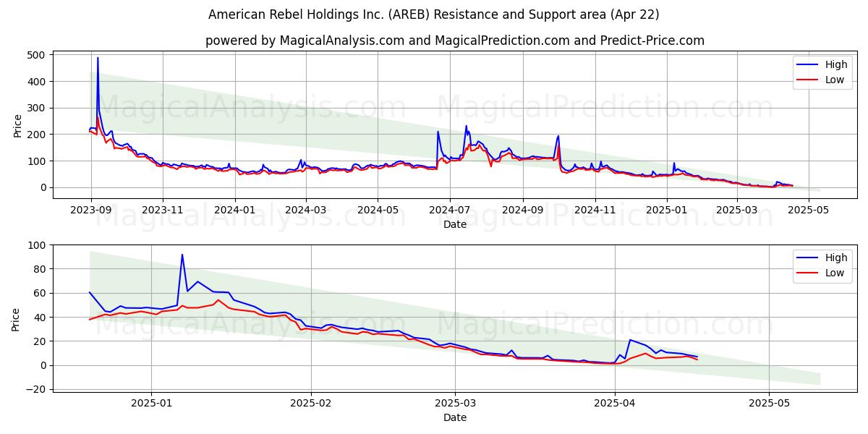Click the '2025-03' tick label on top chart
The width and height of the screenshot is (868, 434).
click(x=736, y=210)
